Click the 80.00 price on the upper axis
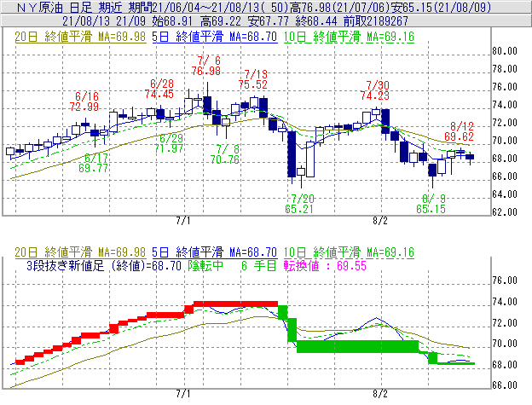The width and height of the screenshot is (532, 405). [505, 51]
